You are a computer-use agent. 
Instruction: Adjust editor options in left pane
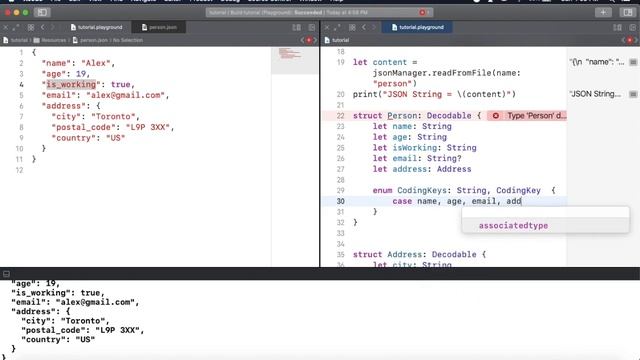297,27
